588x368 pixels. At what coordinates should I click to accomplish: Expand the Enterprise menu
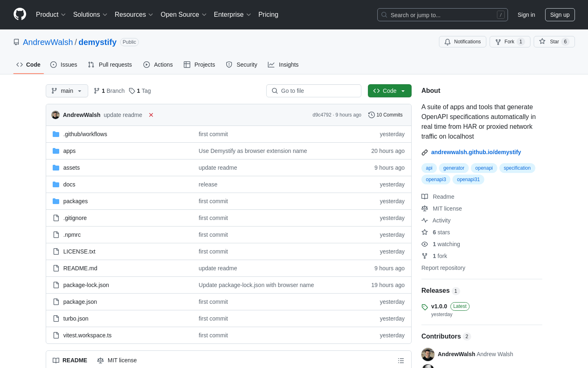coord(232,15)
